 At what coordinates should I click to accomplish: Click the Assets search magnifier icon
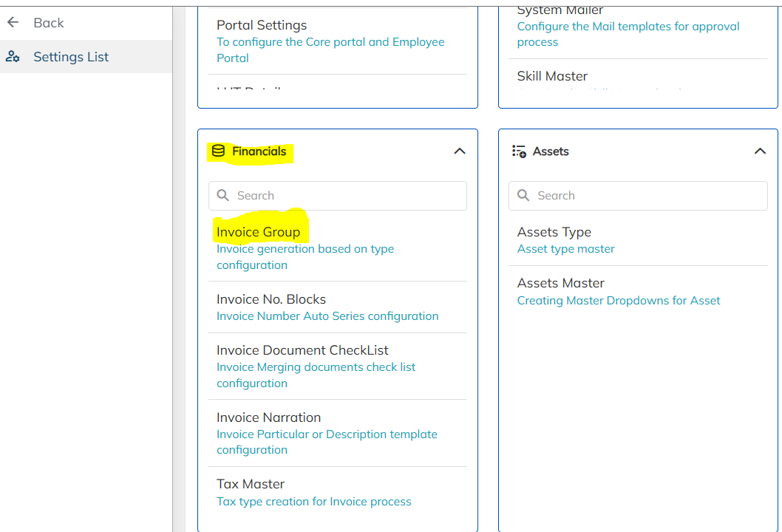click(523, 196)
